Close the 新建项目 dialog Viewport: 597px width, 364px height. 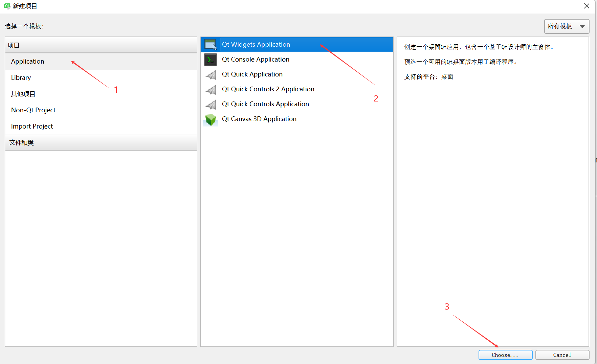point(587,6)
